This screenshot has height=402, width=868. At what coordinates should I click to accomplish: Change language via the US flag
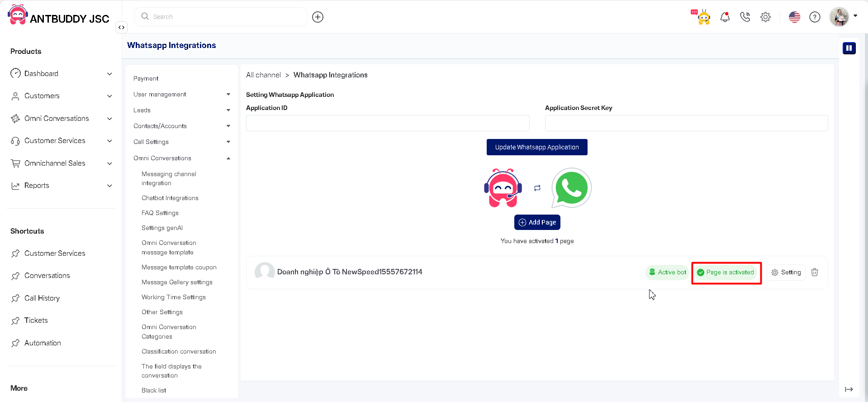(x=795, y=17)
